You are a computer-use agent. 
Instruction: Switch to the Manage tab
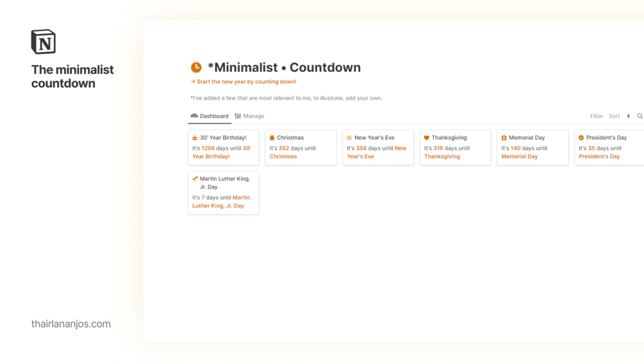click(x=249, y=116)
